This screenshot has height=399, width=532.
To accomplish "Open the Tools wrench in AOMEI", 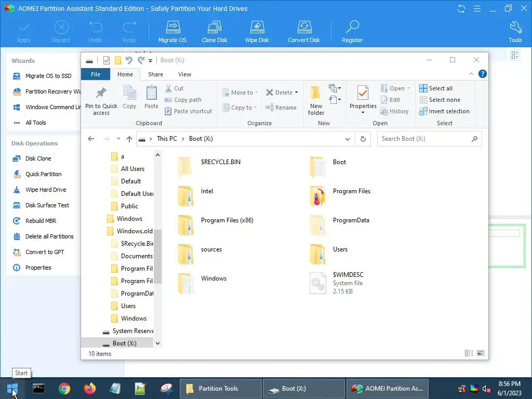I will click(x=515, y=32).
